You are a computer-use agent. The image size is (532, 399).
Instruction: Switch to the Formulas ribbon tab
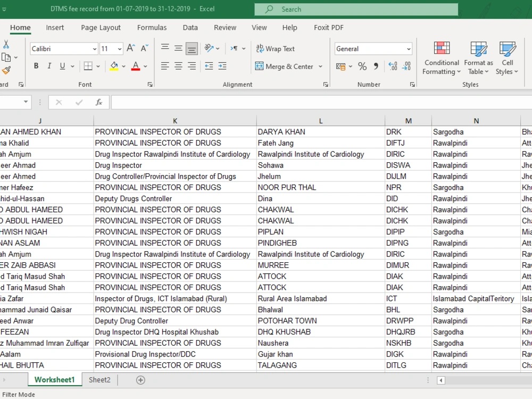152,28
